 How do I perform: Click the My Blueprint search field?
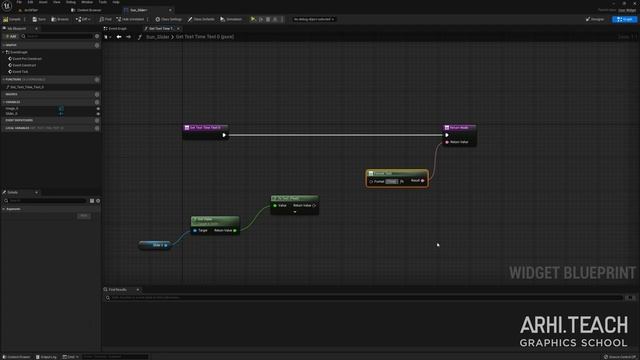click(x=57, y=36)
